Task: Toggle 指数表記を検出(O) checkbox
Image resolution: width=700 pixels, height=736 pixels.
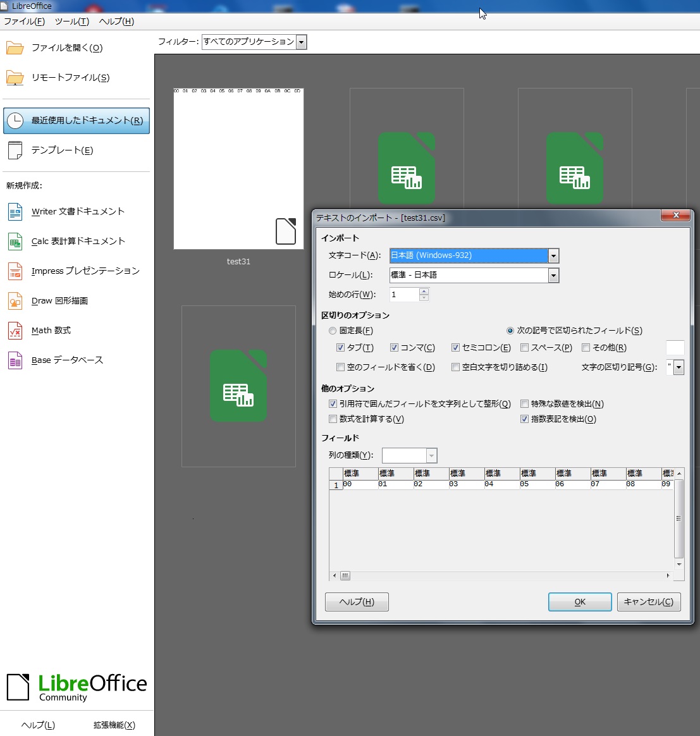Action: 524,419
